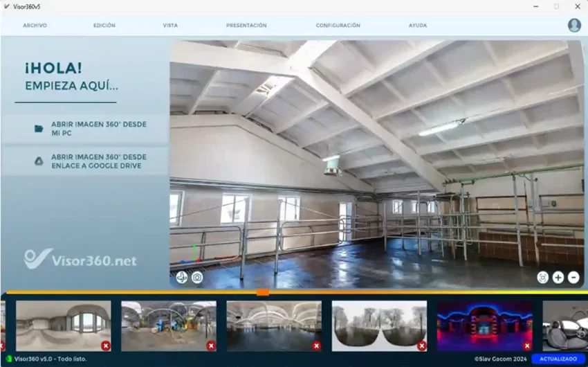Viewport: 588px width, 367px height.
Task: Click the orange handle on the gallery bar
Action: point(263,292)
